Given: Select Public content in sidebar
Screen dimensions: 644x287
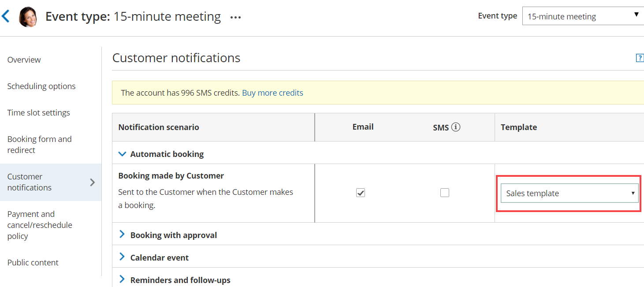Looking at the screenshot, I should pos(33,262).
